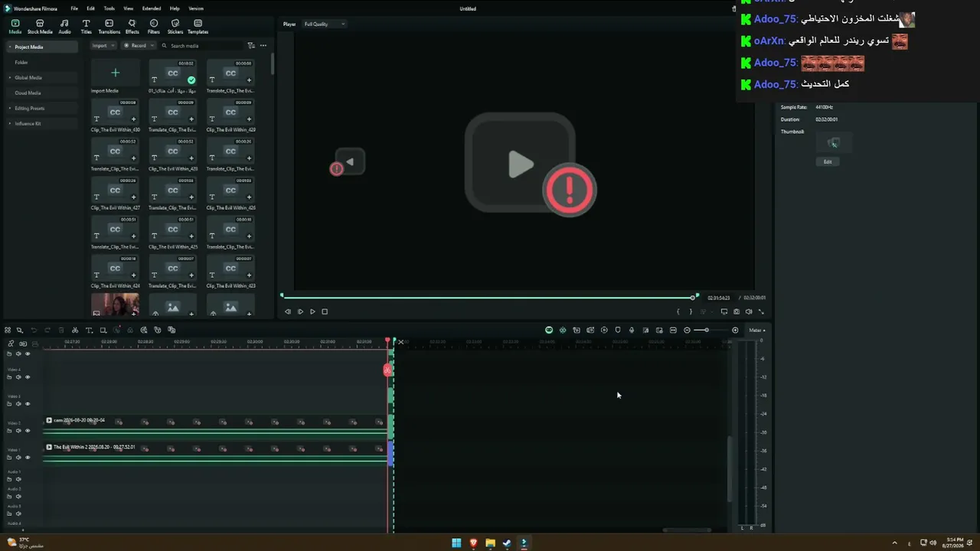Screen dimensions: 980x551
Task: Click the player volume speaker icon
Action: [749, 311]
